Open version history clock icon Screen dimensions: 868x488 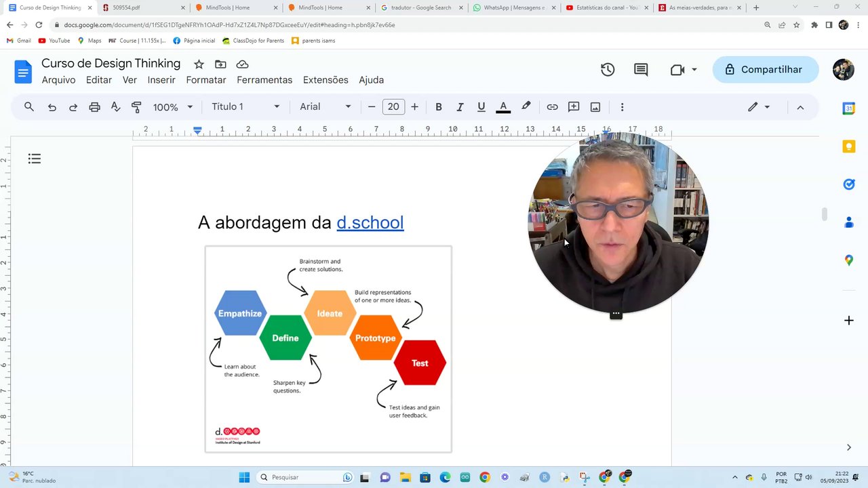(608, 70)
